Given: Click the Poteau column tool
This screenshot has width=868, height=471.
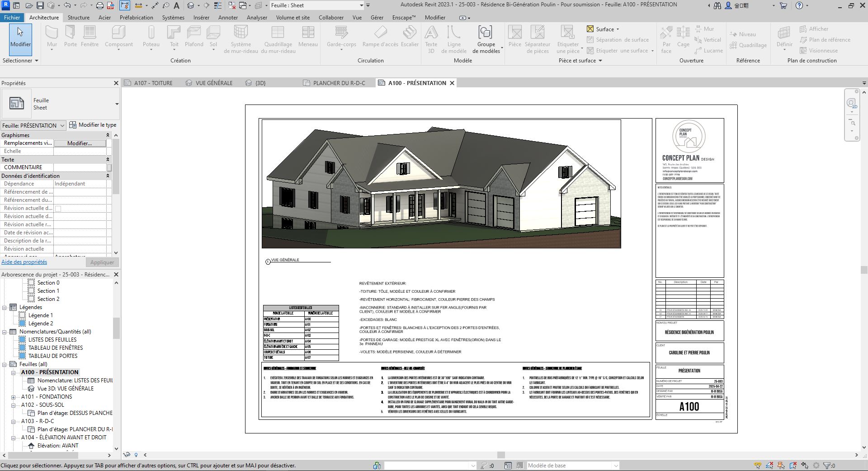Looking at the screenshot, I should point(151,37).
